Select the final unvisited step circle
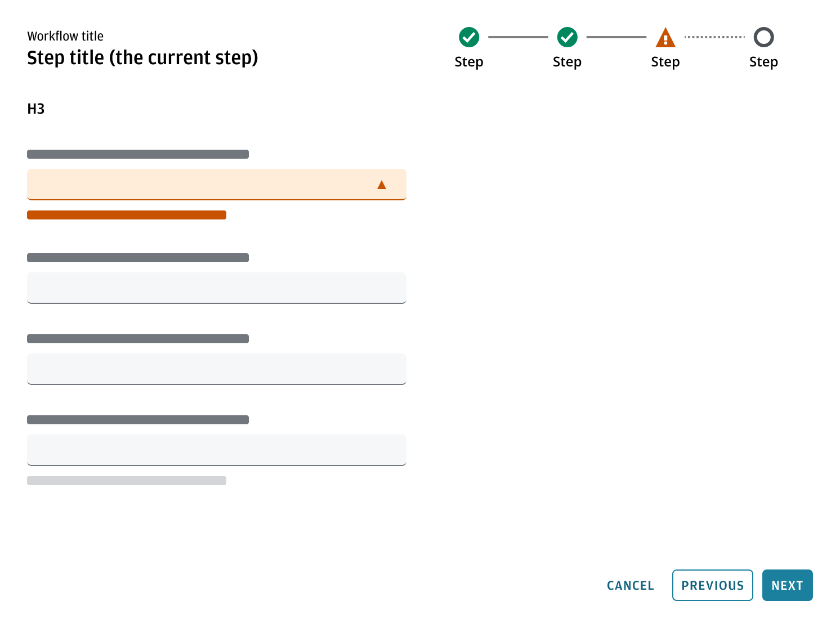Screen dimensions: 840x628 pos(763,37)
